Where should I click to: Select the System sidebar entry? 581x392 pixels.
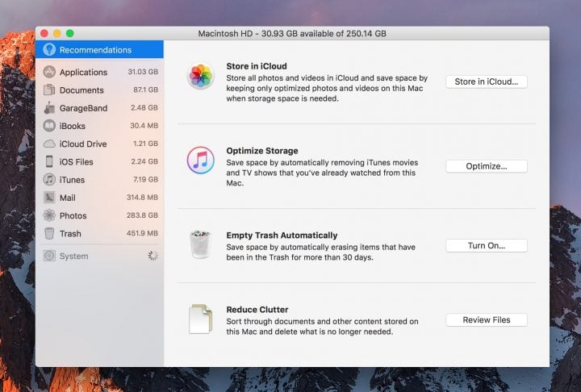99,256
